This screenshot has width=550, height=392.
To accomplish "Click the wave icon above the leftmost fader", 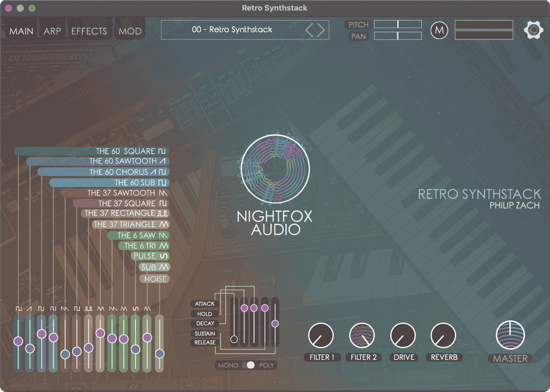I will pyautogui.click(x=18, y=309).
